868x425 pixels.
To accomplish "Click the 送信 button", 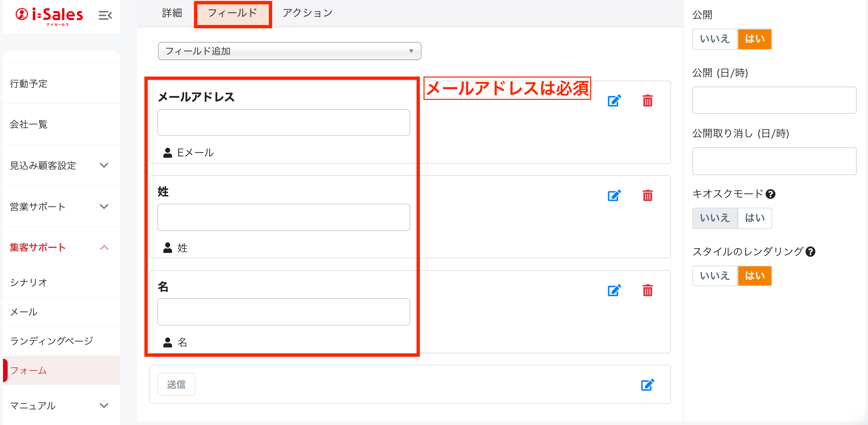I will (176, 384).
